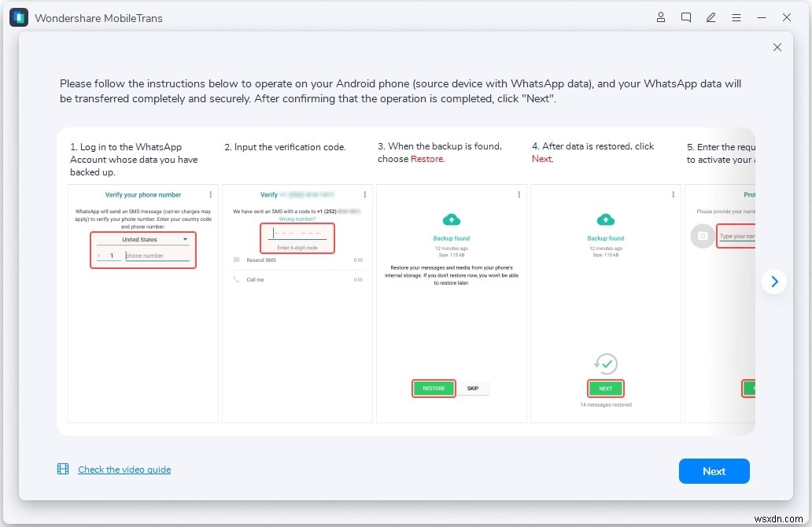Open the account profile icon in title bar
The image size is (812, 527).
661,17
